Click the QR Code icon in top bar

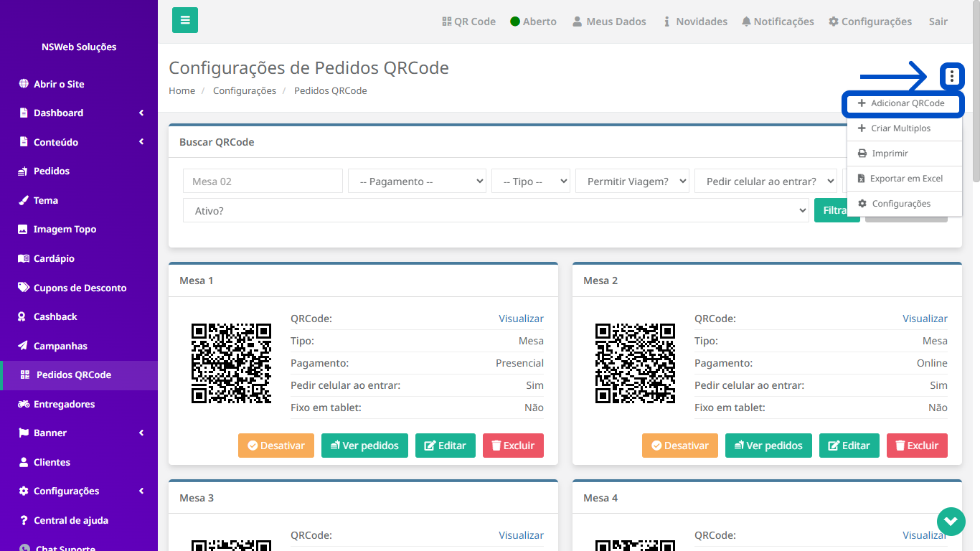(447, 22)
